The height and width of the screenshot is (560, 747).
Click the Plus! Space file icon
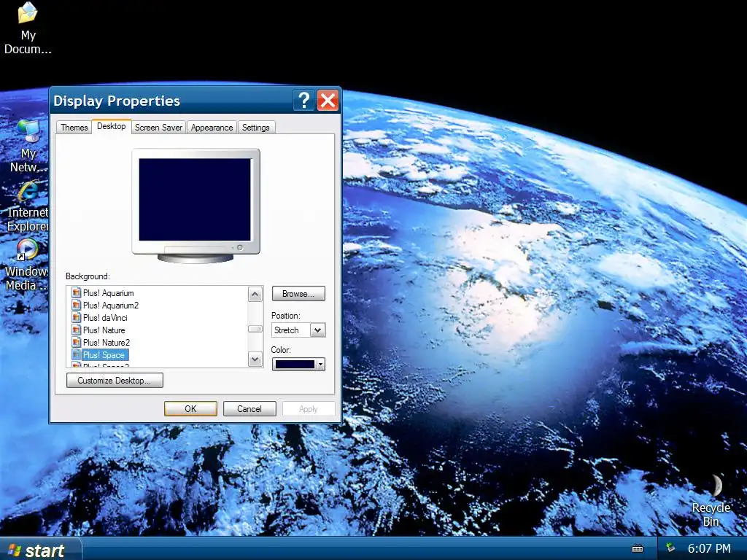point(76,354)
